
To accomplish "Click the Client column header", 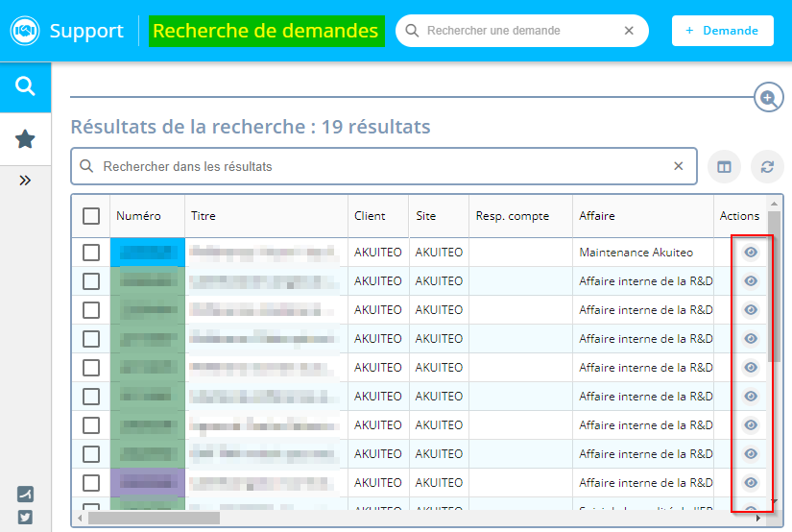I will tap(370, 216).
